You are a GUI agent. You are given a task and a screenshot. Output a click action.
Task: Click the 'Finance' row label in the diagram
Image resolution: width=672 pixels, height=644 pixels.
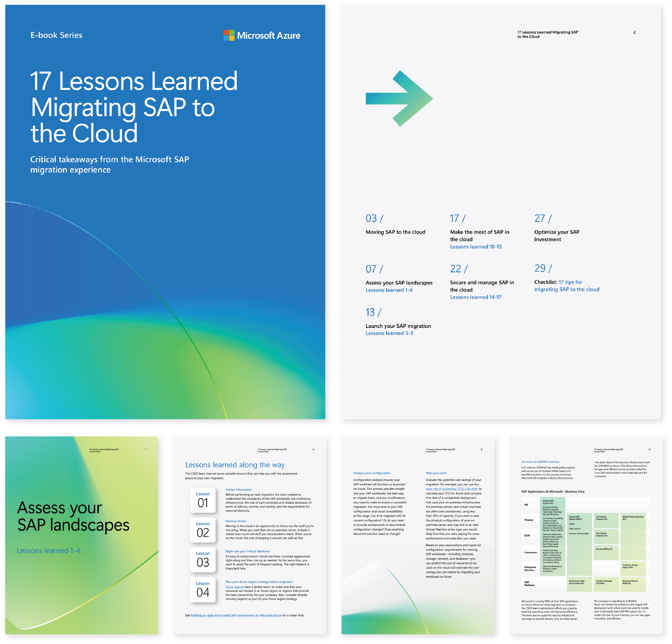(529, 520)
